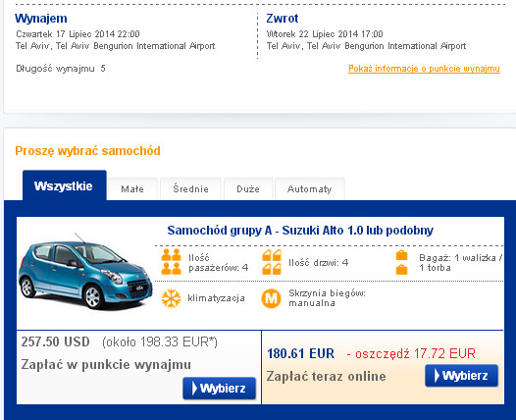This screenshot has width=516, height=420.
Task: Click the blue Suzuki Alto photo
Action: (x=85, y=272)
